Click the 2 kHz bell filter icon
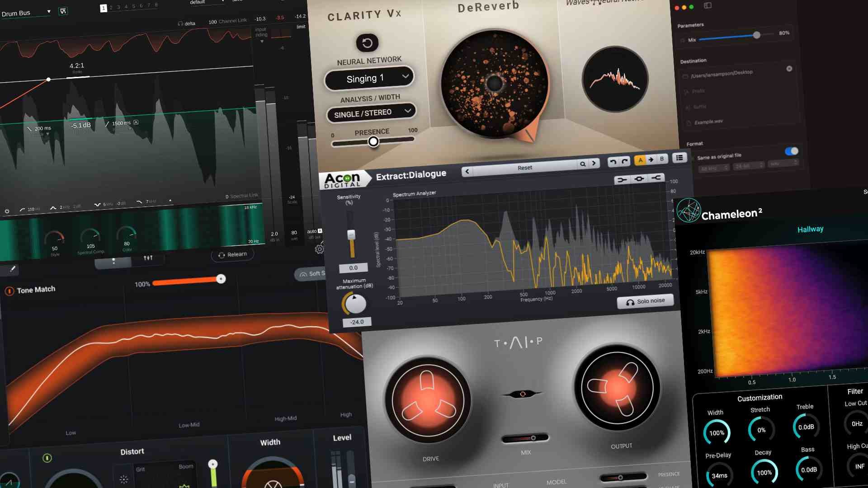868x488 pixels. [x=53, y=208]
